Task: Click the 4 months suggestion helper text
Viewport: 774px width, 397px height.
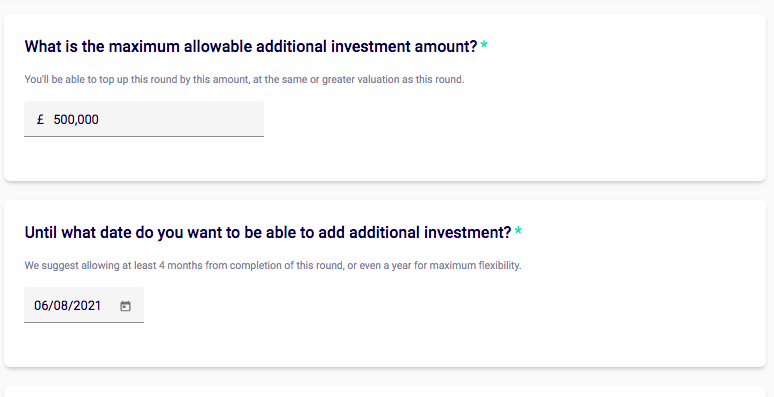Action: [273, 266]
